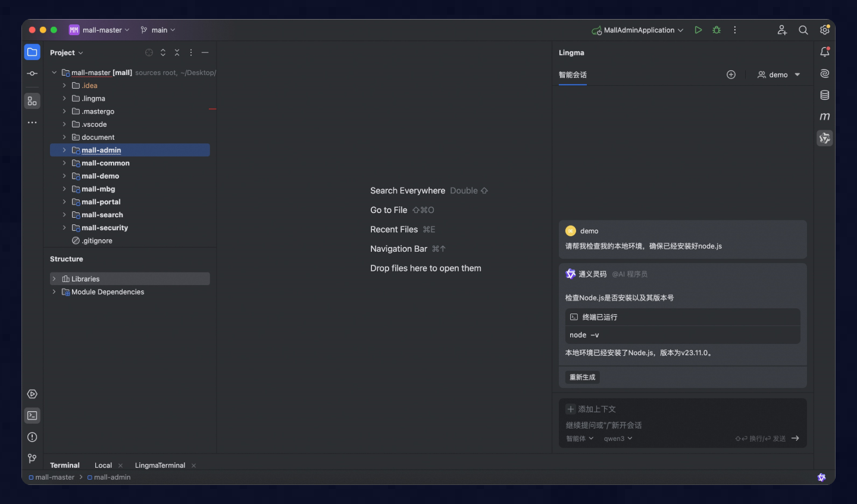Open the main branch dropdown
The width and height of the screenshot is (857, 504).
click(x=157, y=30)
